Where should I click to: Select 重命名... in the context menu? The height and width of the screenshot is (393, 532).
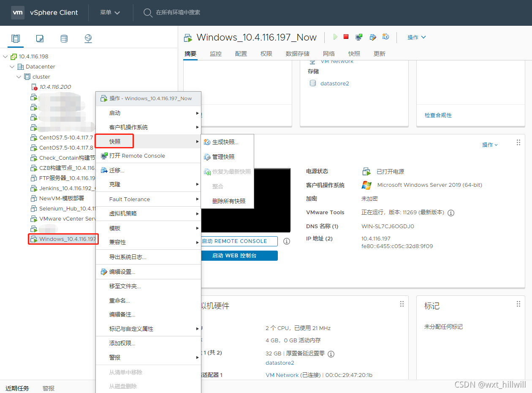(149, 300)
